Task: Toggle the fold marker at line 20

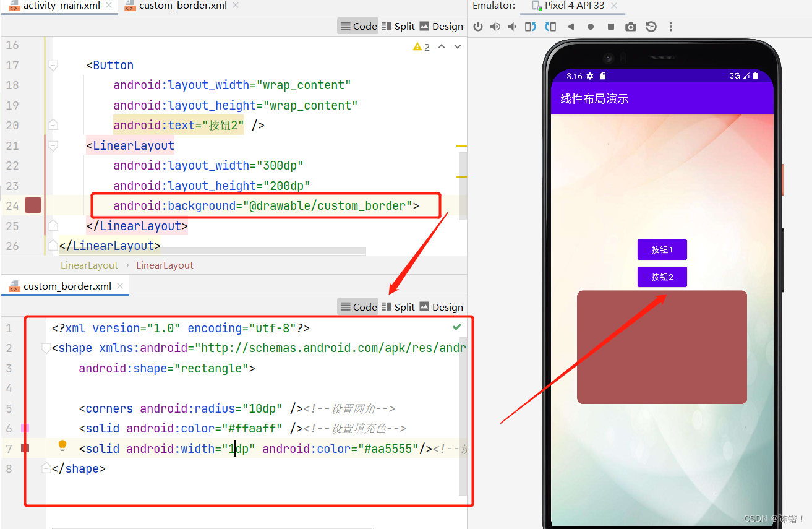Action: [53, 125]
